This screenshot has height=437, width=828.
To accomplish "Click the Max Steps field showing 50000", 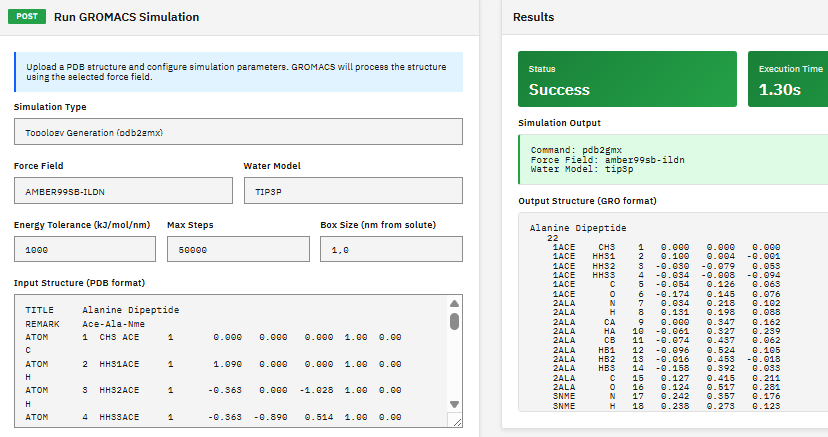I will click(x=237, y=250).
